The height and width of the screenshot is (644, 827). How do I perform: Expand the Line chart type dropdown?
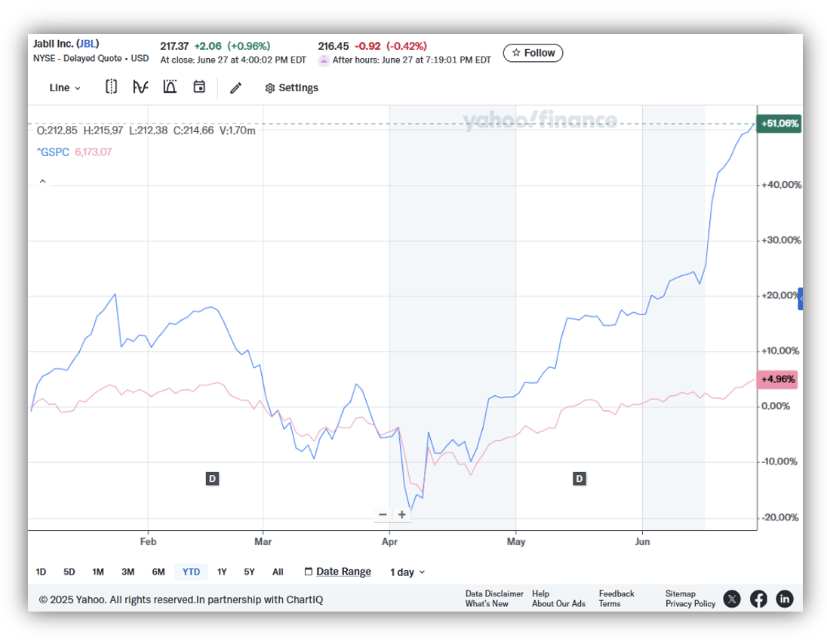tap(65, 87)
